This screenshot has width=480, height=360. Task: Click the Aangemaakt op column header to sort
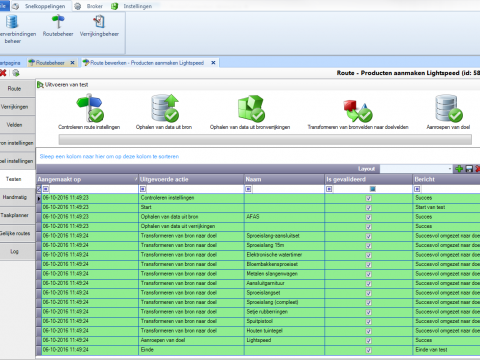87,179
